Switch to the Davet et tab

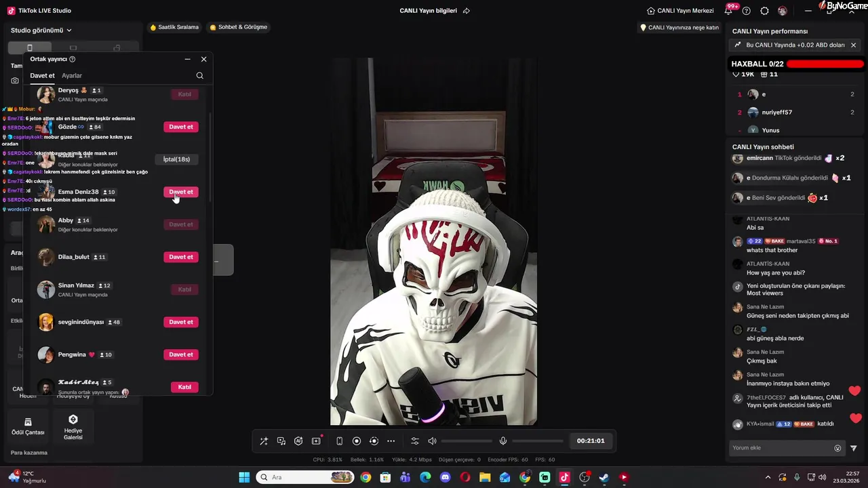click(42, 76)
